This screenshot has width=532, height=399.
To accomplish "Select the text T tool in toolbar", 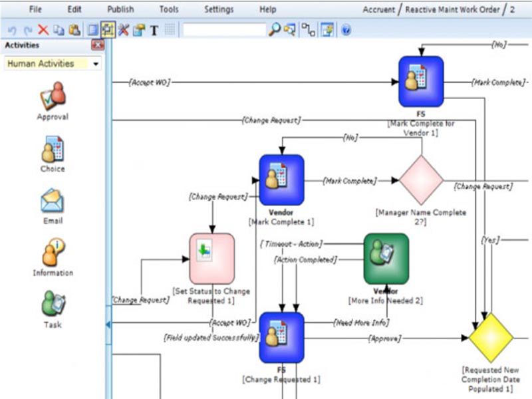I will click(154, 30).
